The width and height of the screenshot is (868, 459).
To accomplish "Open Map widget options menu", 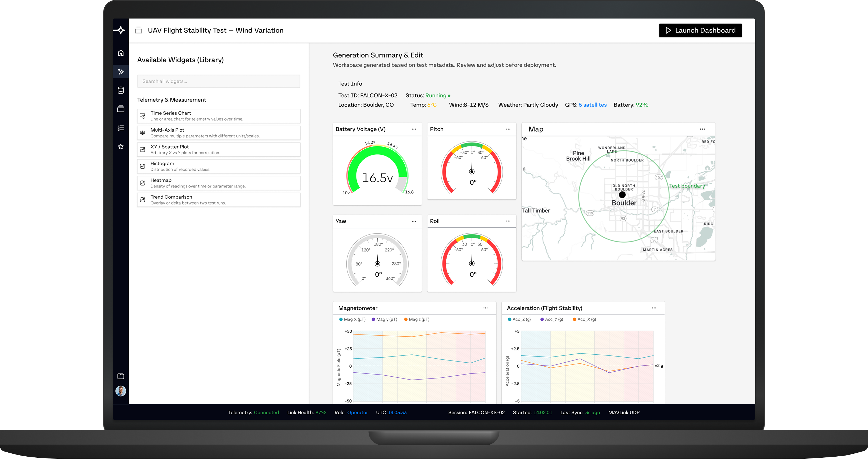I will [x=702, y=129].
